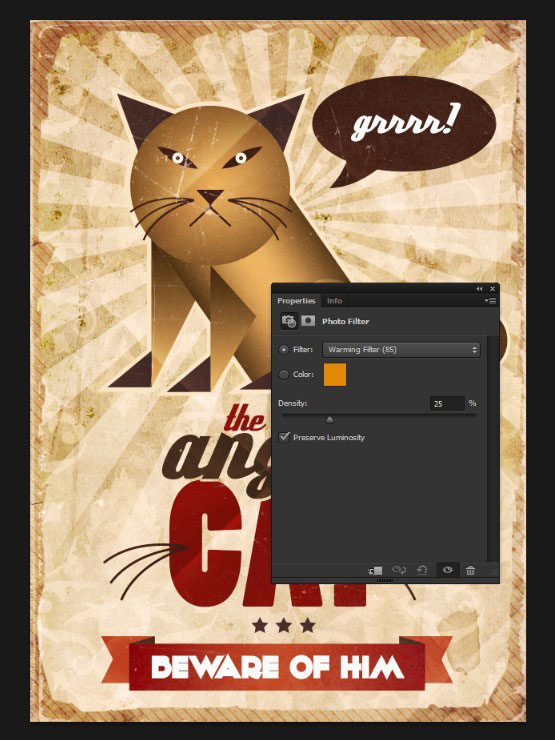This screenshot has height=740, width=555.
Task: Toggle Photo Filter layer visibility eye
Action: click(x=447, y=570)
